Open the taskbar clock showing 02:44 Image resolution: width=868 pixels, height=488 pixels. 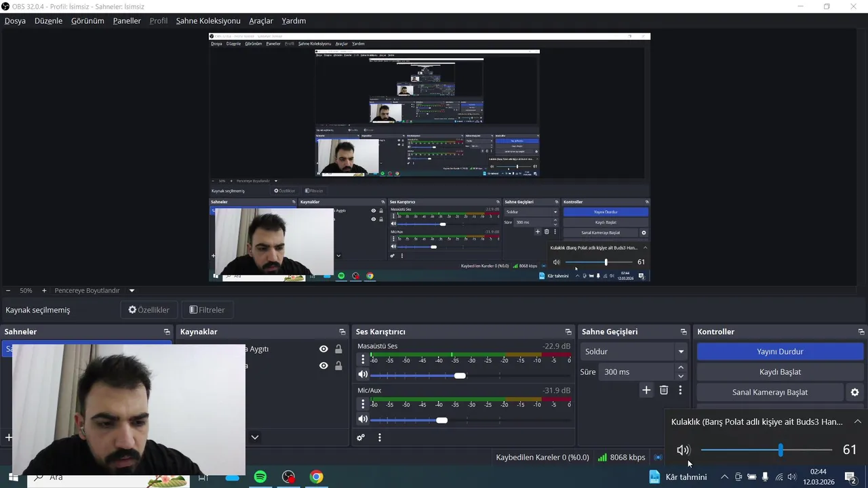(818, 477)
